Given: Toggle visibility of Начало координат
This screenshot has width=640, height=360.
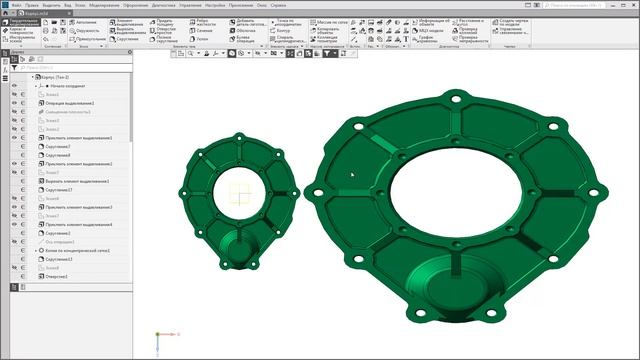Looking at the screenshot, I should tap(14, 86).
